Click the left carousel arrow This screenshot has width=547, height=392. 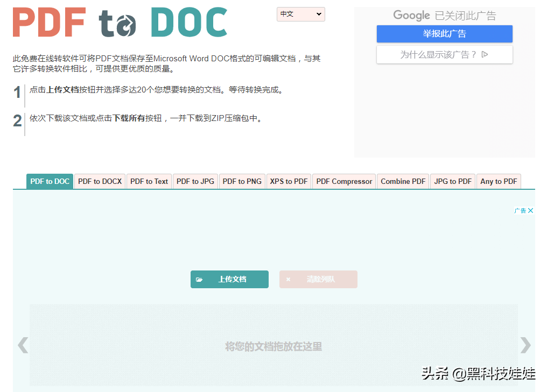click(x=23, y=345)
